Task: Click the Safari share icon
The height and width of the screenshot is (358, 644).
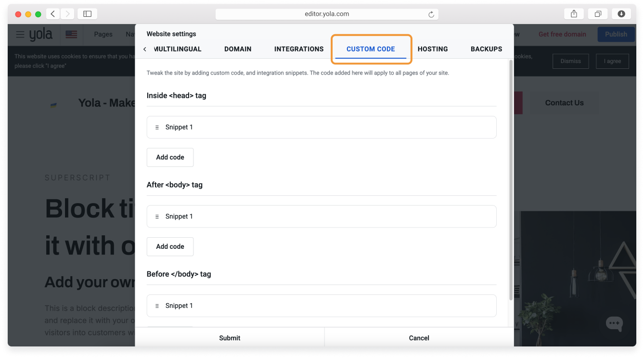Action: click(x=574, y=14)
